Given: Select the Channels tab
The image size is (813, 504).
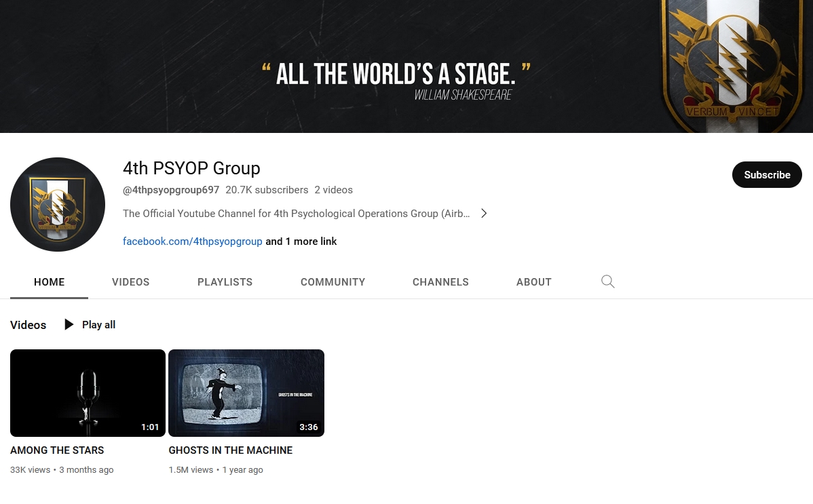Looking at the screenshot, I should (x=440, y=282).
